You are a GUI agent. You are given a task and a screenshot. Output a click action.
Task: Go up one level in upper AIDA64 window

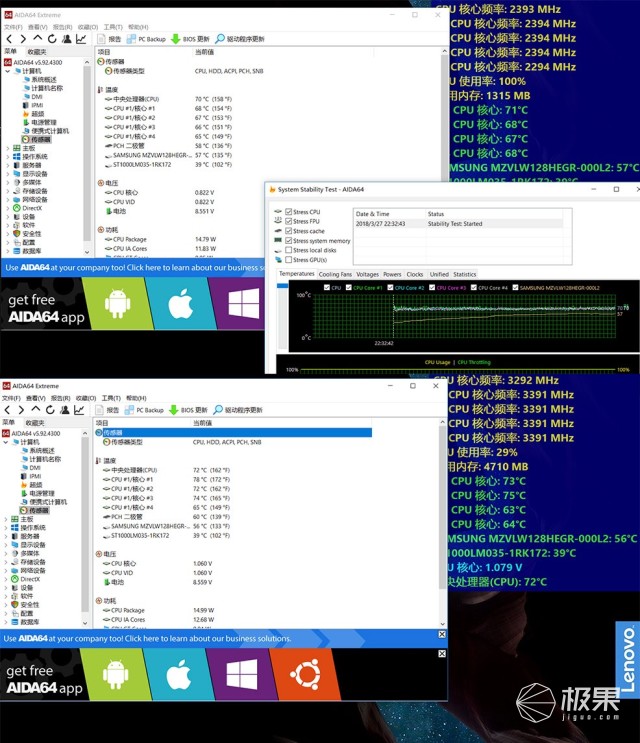point(38,38)
